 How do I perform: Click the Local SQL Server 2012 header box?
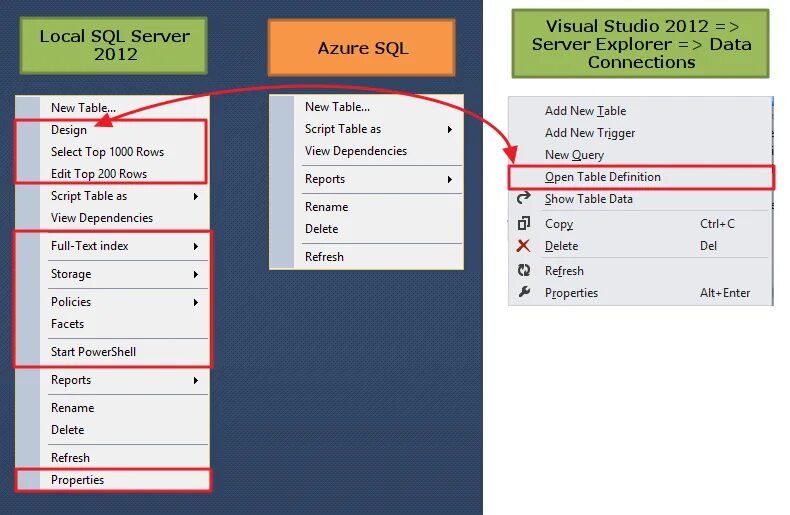tap(114, 45)
